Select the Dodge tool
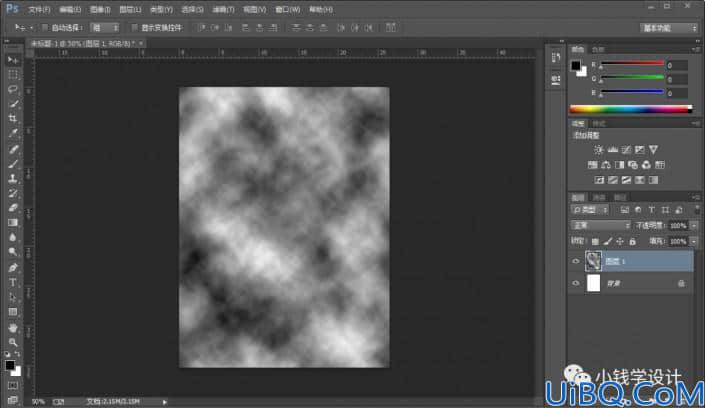 (x=13, y=252)
